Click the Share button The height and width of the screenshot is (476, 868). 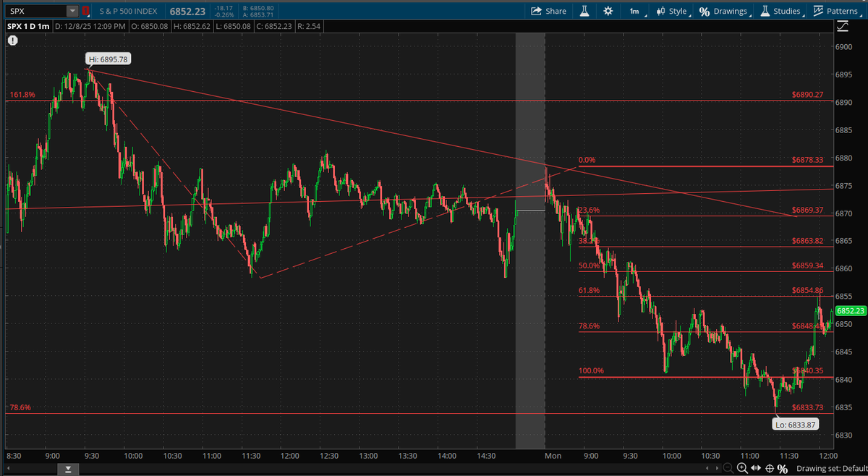(x=548, y=11)
